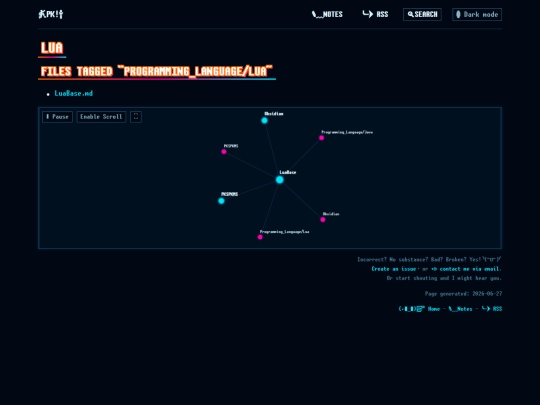Image resolution: width=540 pixels, height=405 pixels.
Task: Open the LuaBase.md file link
Action: point(74,93)
